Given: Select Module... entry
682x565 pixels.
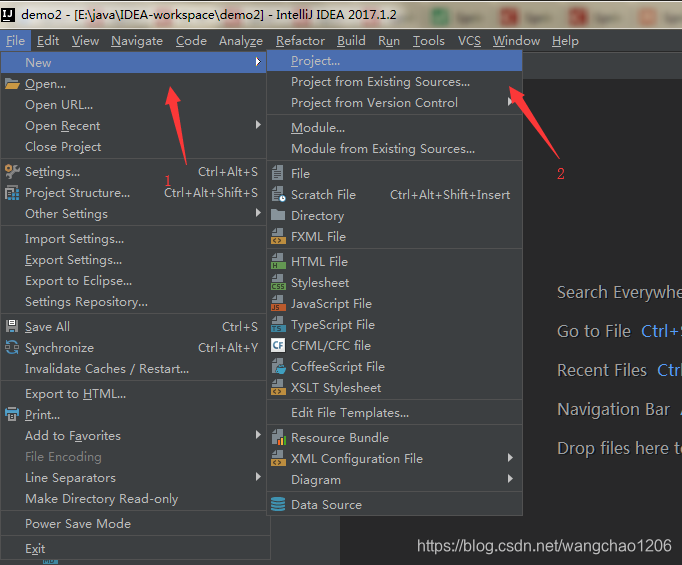Looking at the screenshot, I should [x=394, y=128].
